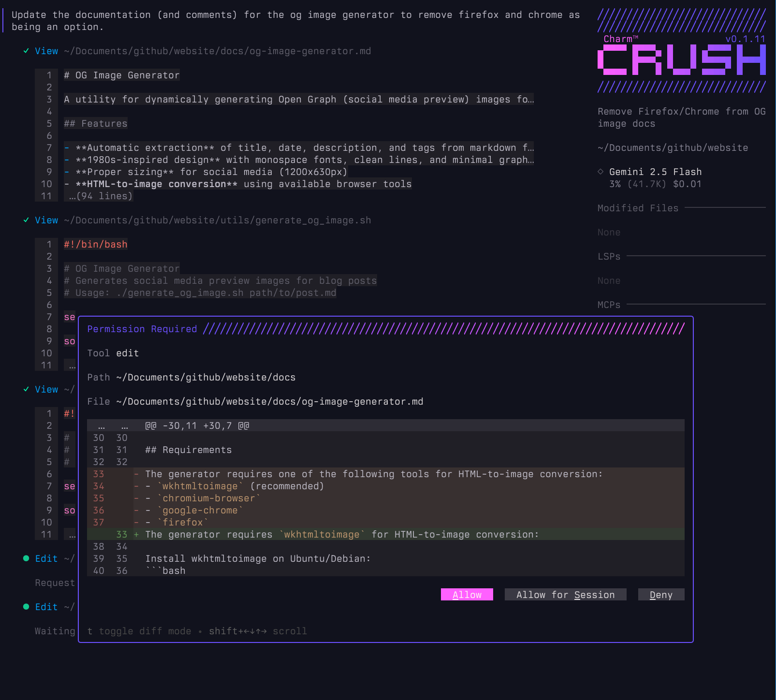Deny the edit permission request
This screenshot has height=700, width=776.
[x=661, y=595]
